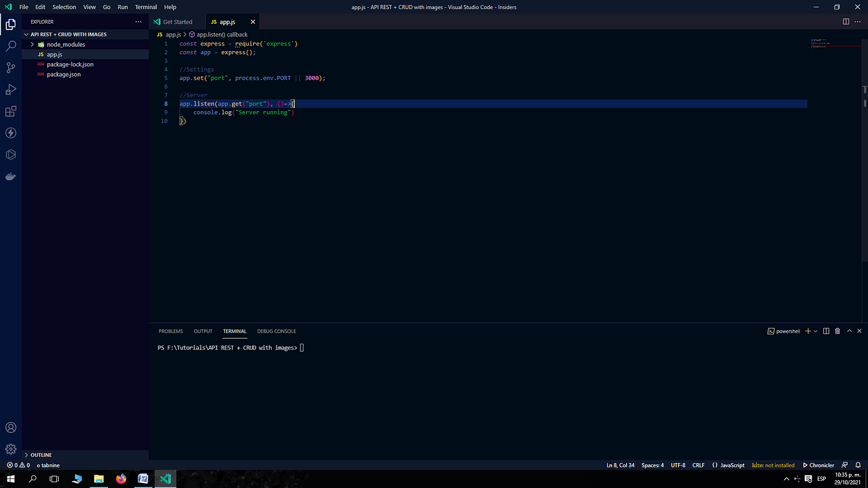868x488 pixels.
Task: Open the Source Control panel
Action: point(10,68)
